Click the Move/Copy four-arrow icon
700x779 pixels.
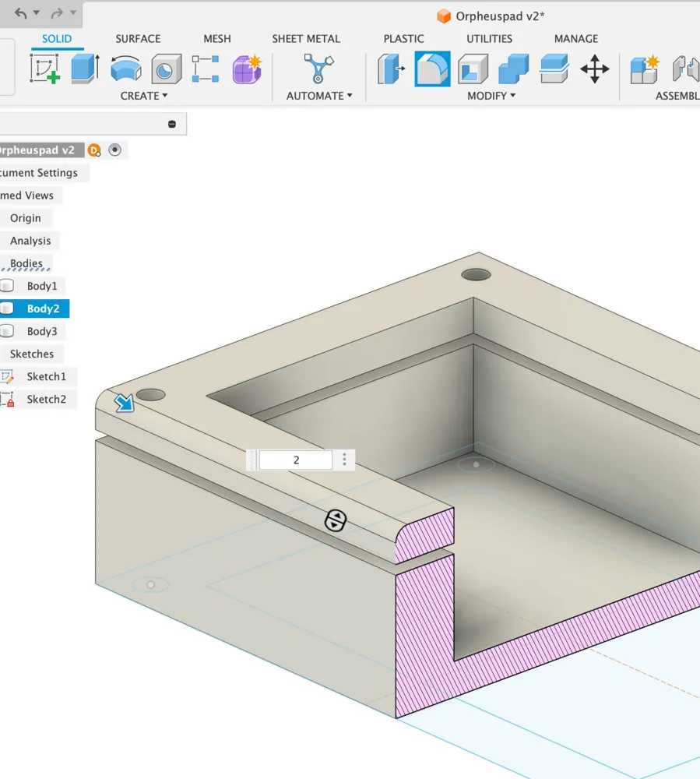click(595, 69)
